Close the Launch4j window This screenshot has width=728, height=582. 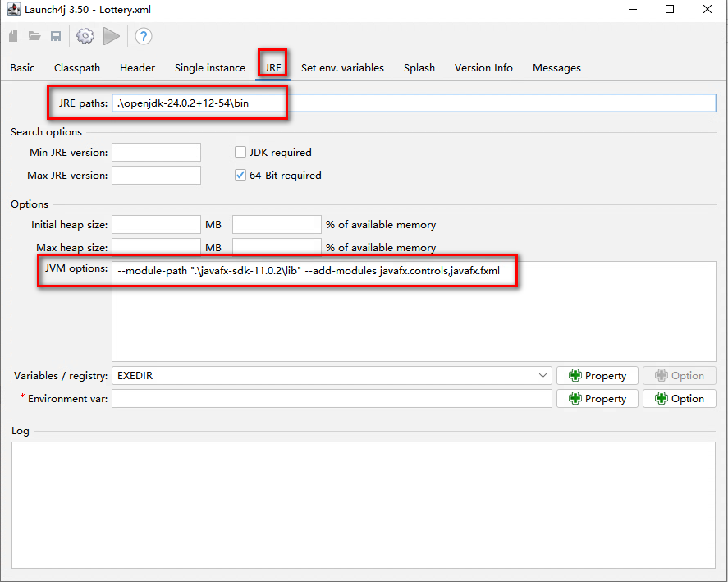[707, 9]
